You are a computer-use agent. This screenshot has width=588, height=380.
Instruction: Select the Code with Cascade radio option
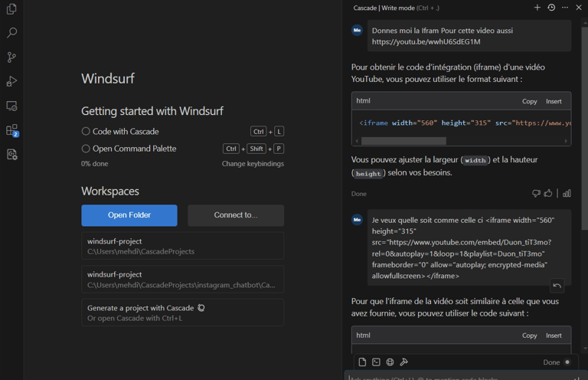(86, 131)
